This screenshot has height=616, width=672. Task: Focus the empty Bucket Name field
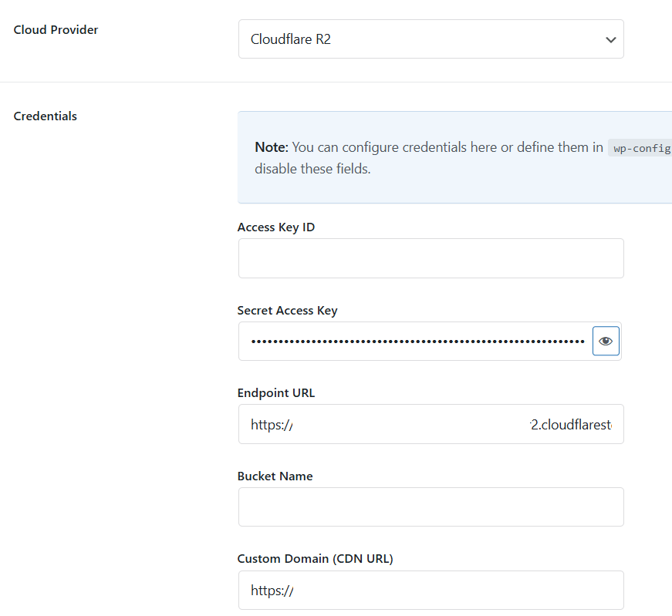[430, 507]
